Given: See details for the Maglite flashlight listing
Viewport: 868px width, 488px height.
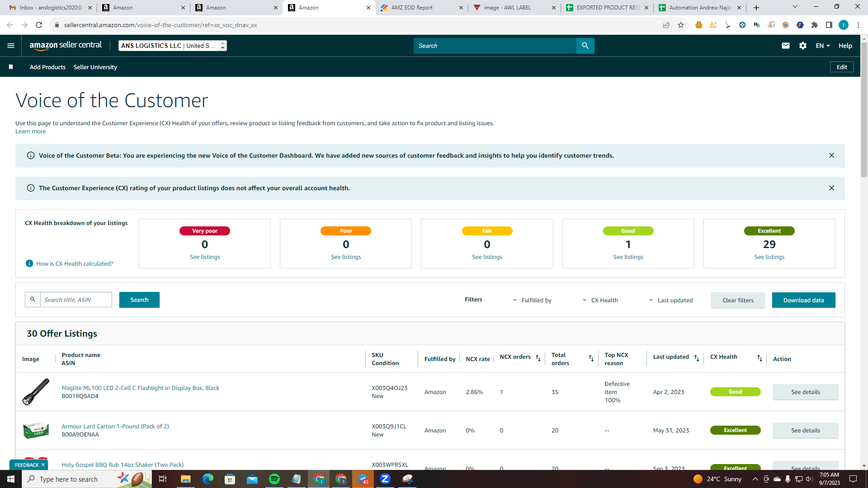Looking at the screenshot, I should pos(805,392).
